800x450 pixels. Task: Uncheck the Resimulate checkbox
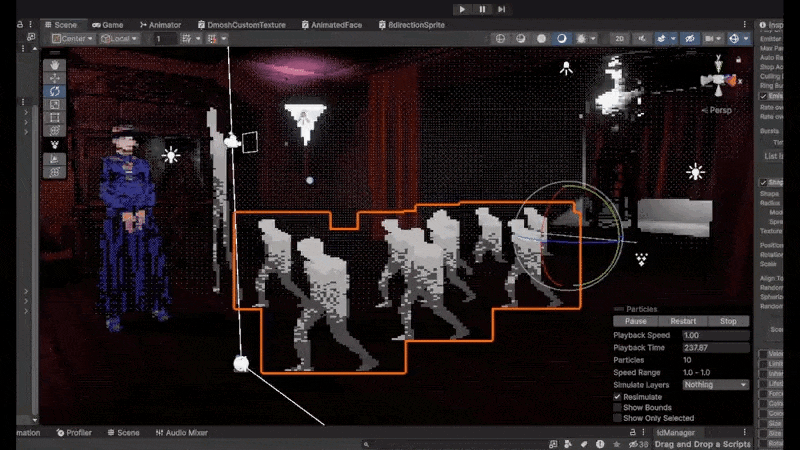click(616, 397)
